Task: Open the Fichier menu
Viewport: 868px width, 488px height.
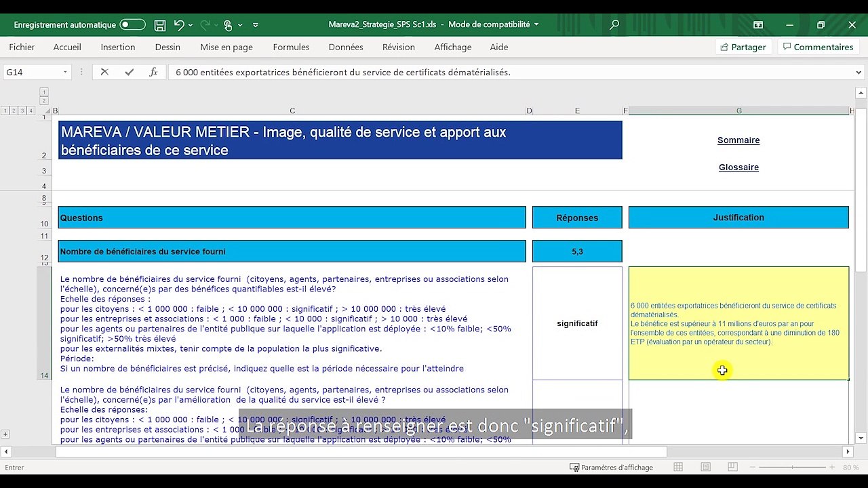Action: pos(22,47)
